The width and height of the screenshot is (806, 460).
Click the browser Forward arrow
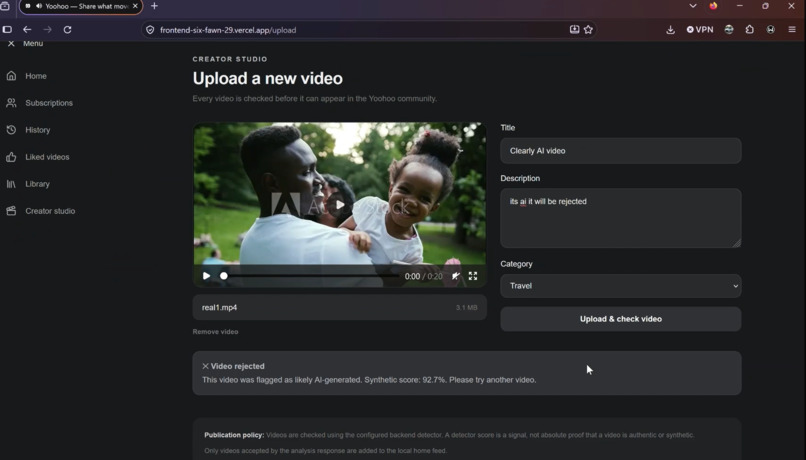(x=47, y=30)
